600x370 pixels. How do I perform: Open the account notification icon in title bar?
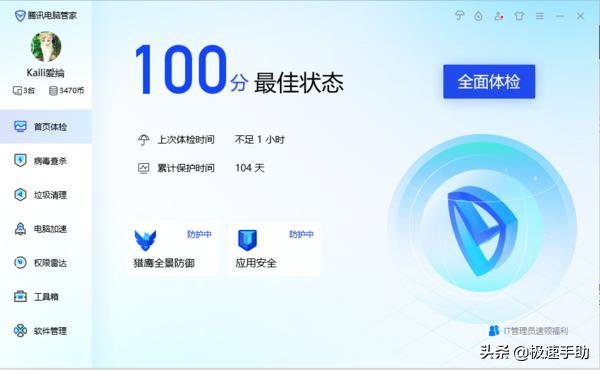499,16
